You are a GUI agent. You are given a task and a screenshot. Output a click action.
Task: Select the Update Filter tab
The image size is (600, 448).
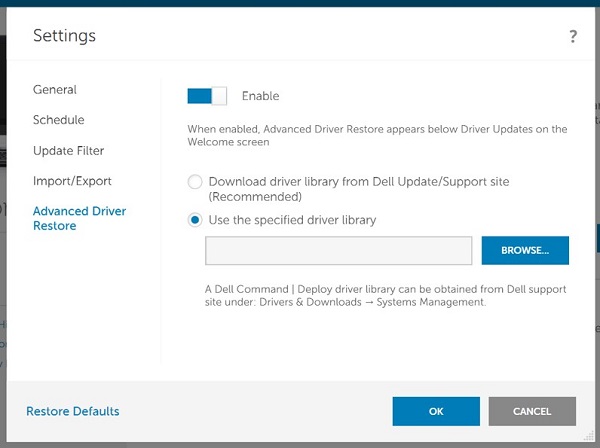[x=68, y=151]
